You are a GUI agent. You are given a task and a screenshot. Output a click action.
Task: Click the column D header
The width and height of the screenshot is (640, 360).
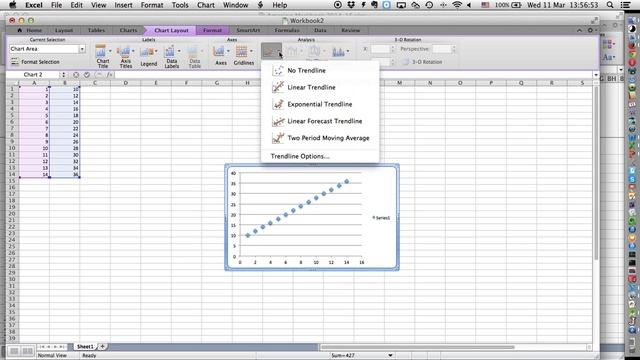[125, 83]
